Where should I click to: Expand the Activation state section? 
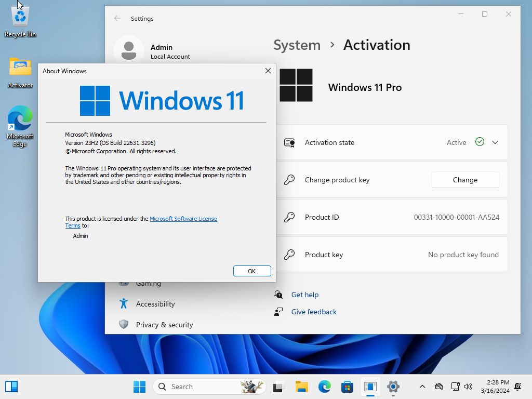(x=495, y=142)
